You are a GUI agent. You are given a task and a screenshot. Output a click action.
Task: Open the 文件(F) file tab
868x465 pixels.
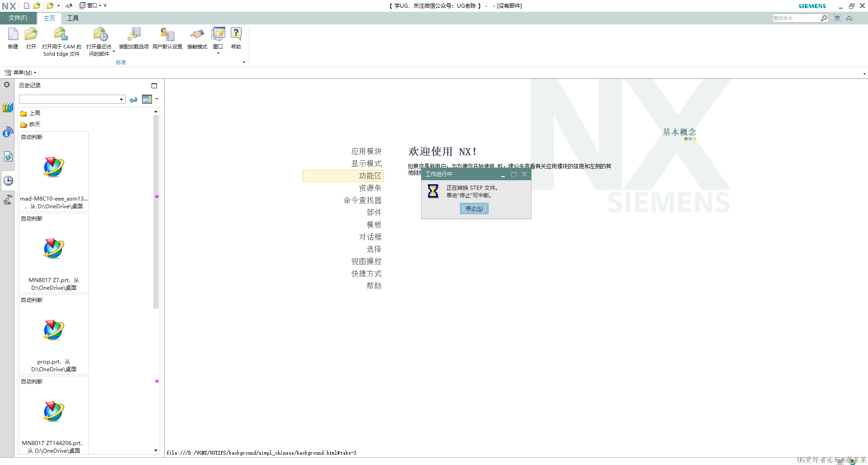(18, 18)
